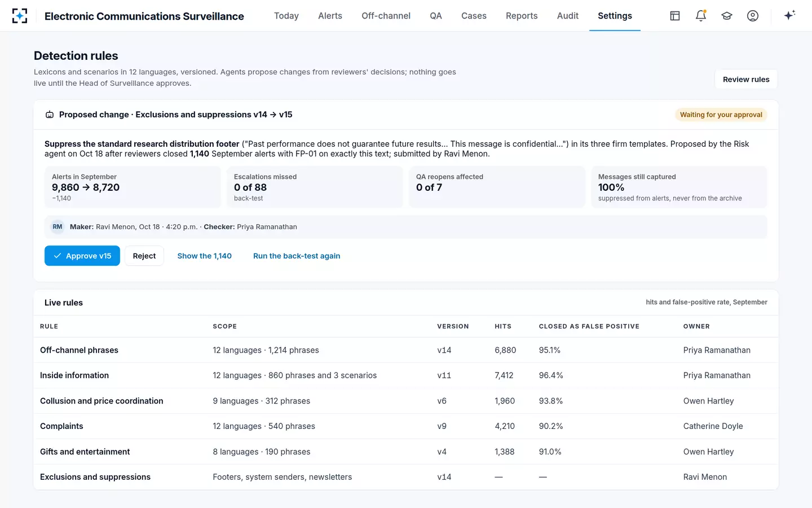Open the AI assistant sparkle icon
This screenshot has height=508, width=812.
click(x=790, y=16)
